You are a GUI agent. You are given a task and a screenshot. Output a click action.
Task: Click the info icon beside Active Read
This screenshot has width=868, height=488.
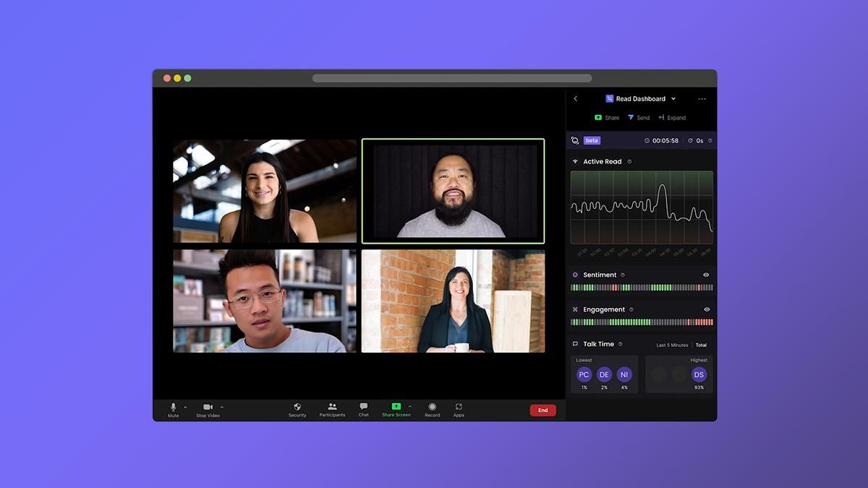[x=629, y=162]
